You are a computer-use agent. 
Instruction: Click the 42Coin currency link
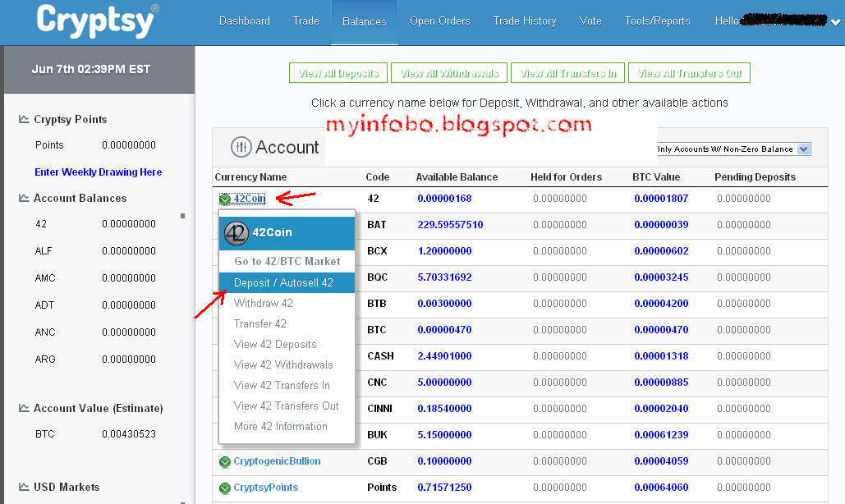(250, 198)
